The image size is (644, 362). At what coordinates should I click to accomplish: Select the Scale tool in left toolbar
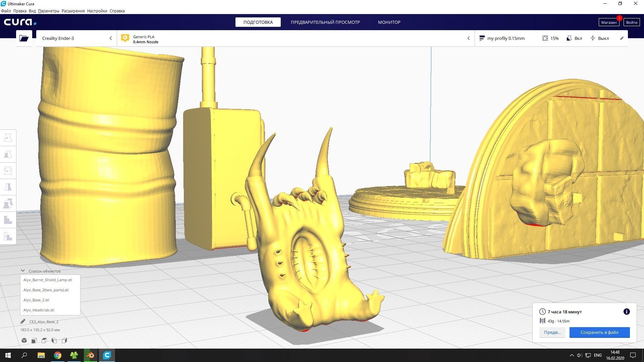[8, 154]
